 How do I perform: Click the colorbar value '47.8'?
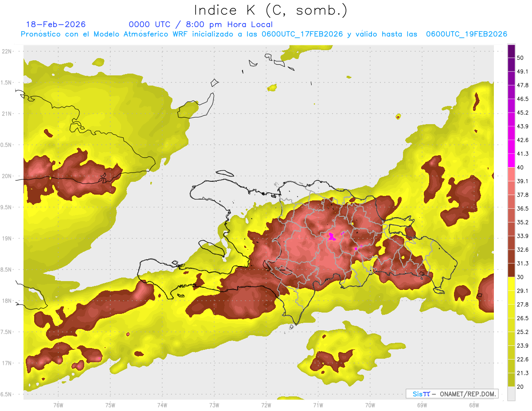[x=522, y=85]
